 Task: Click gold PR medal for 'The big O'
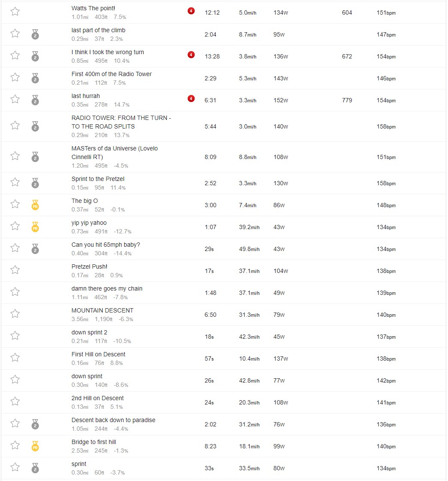click(35, 205)
